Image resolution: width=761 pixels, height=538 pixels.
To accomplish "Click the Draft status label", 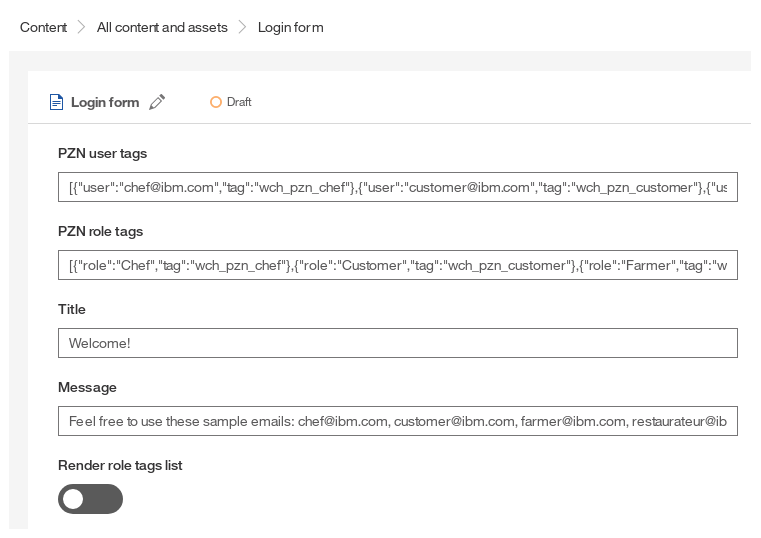I will 239,102.
